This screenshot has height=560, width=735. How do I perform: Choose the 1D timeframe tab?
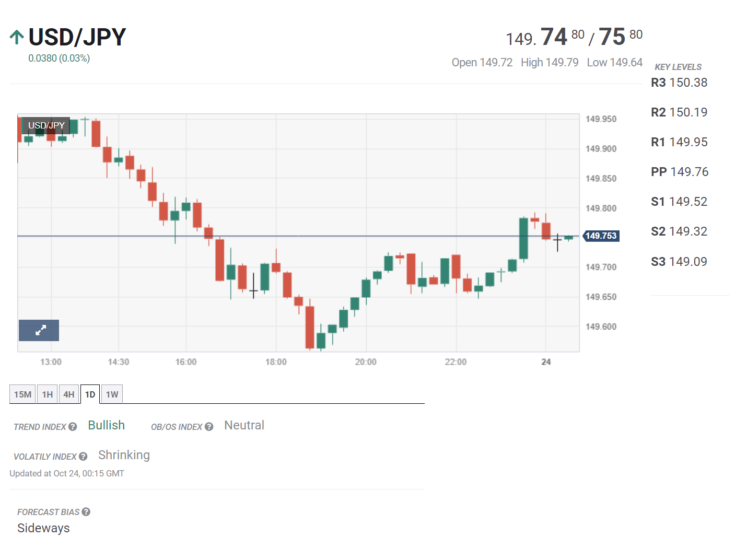click(90, 394)
